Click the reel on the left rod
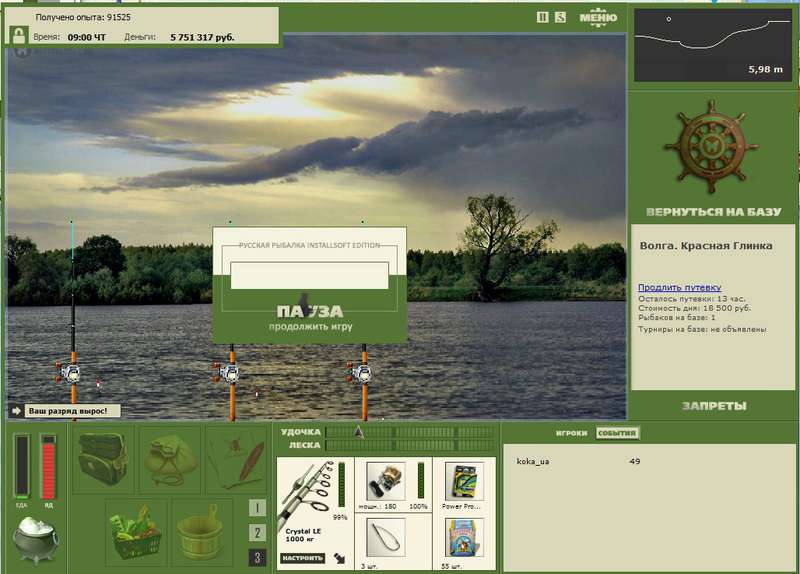Image resolution: width=800 pixels, height=574 pixels. point(69,373)
